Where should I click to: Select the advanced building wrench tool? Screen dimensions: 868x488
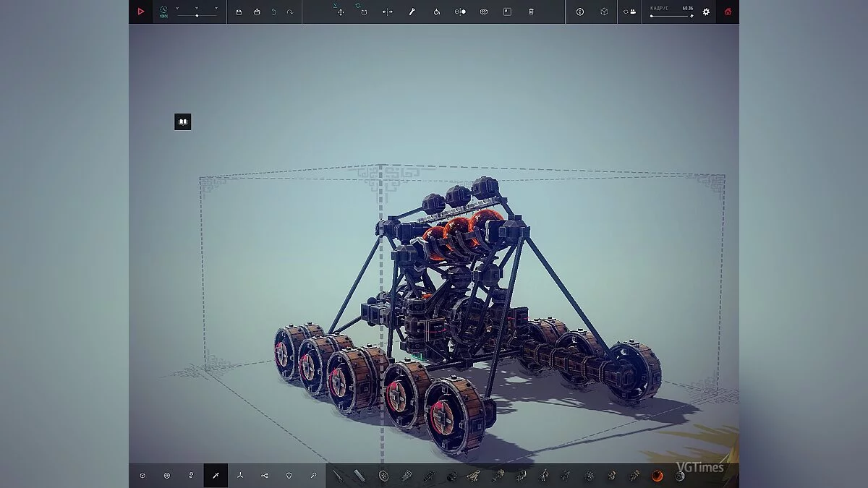pos(412,12)
